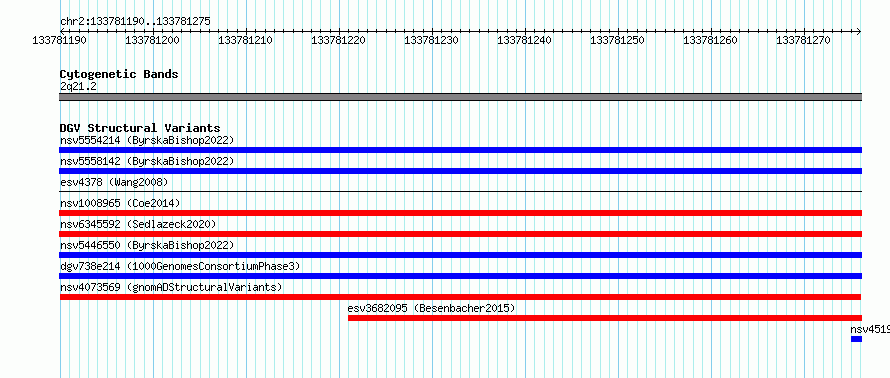
Task: Click the red bar under esv3682095
Action: pos(605,318)
